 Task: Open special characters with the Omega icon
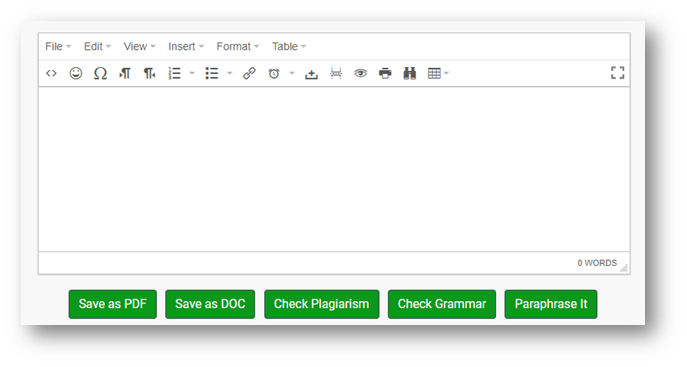tap(100, 73)
